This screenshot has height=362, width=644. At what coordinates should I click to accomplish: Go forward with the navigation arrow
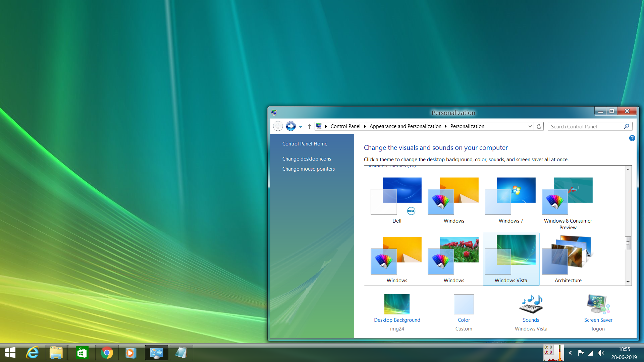(291, 126)
